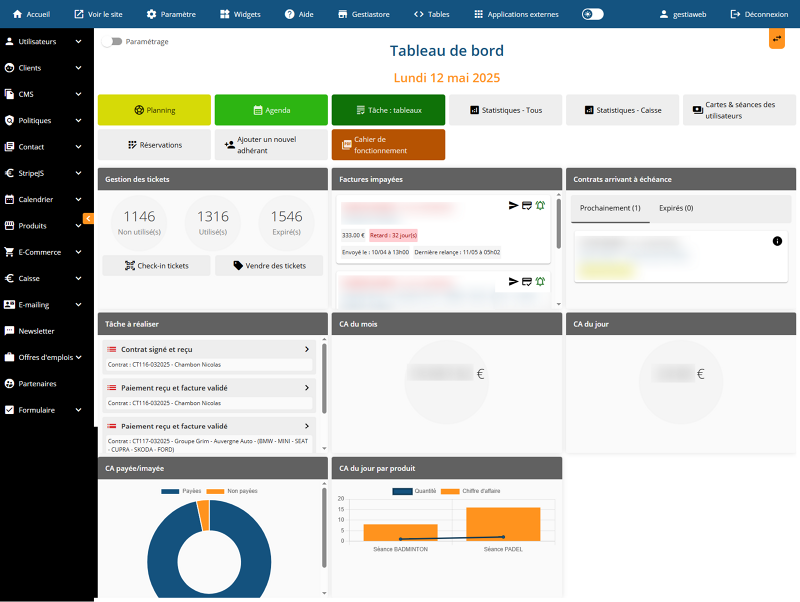Image resolution: width=800 pixels, height=602 pixels.
Task: Open the Planning shortcut button
Action: click(154, 110)
